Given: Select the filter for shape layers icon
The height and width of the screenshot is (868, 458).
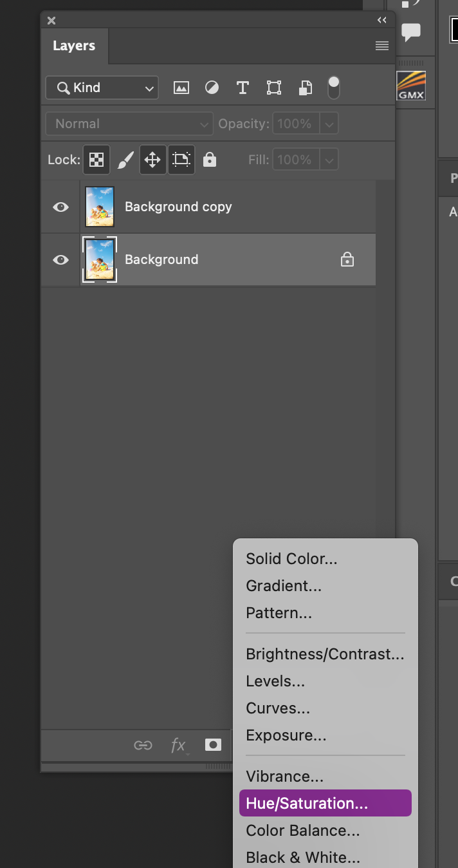Looking at the screenshot, I should [273, 88].
